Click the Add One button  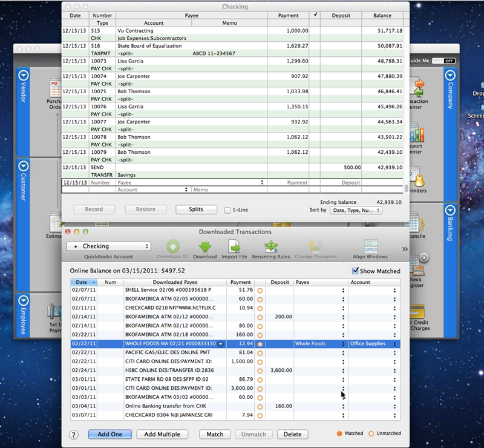(x=110, y=434)
